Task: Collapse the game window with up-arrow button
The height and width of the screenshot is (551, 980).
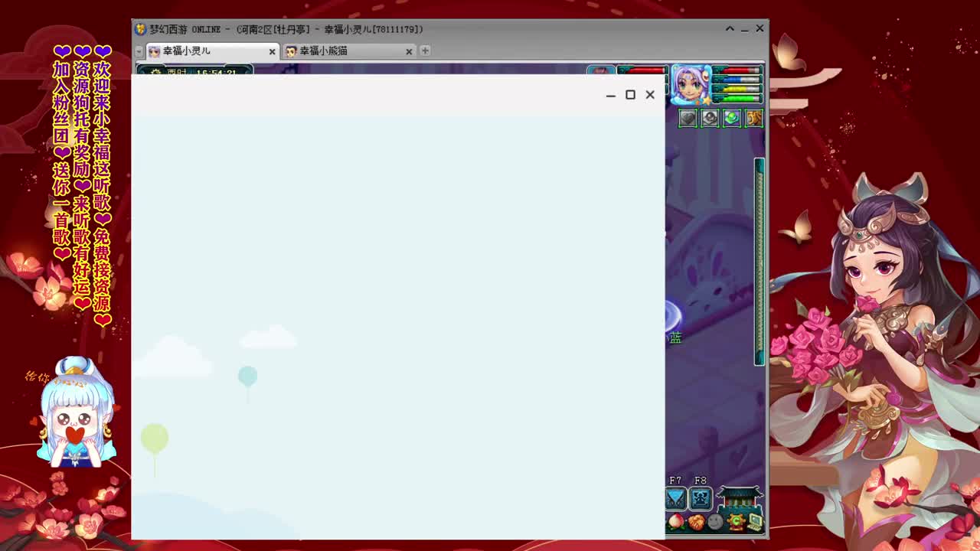Action: point(730,29)
